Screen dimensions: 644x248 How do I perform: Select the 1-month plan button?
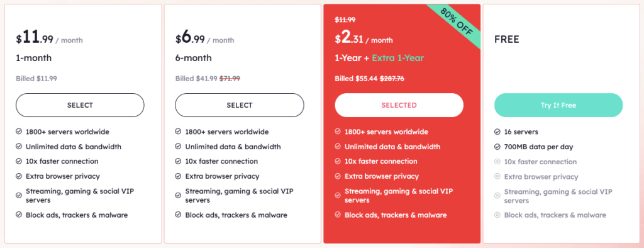click(80, 105)
